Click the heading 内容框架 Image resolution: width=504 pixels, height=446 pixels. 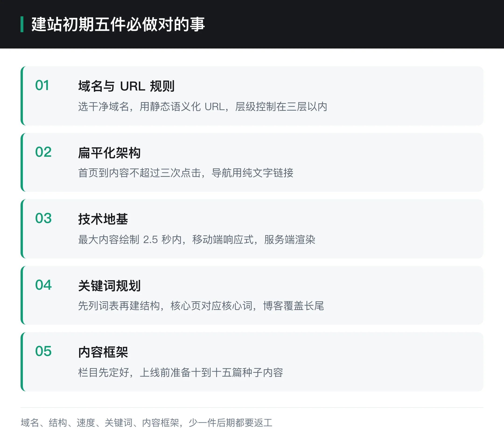coord(103,352)
